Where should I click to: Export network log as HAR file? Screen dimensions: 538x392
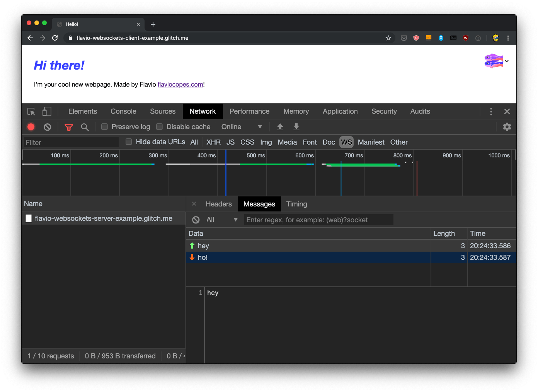point(296,126)
